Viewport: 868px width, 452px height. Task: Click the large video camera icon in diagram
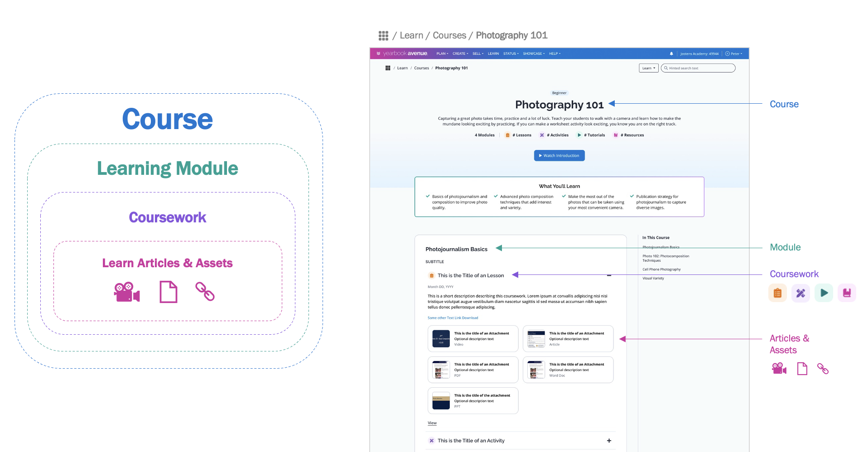(x=127, y=292)
